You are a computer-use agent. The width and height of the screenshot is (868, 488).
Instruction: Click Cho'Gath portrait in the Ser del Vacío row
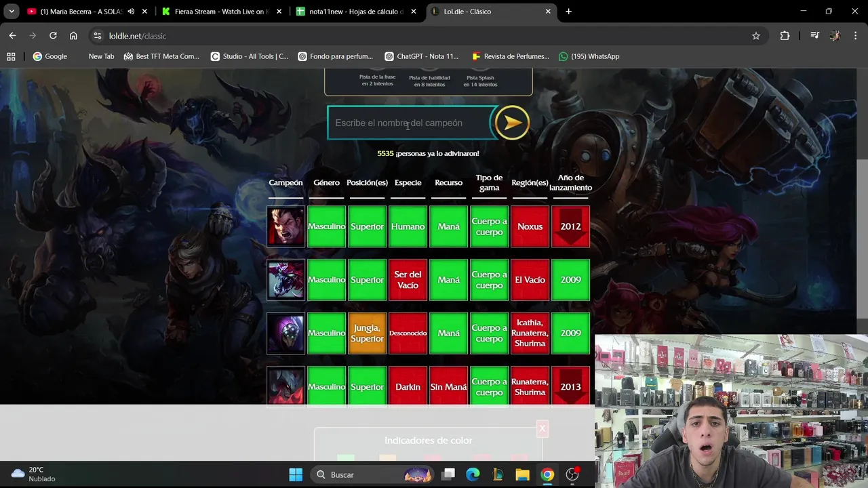pos(285,280)
